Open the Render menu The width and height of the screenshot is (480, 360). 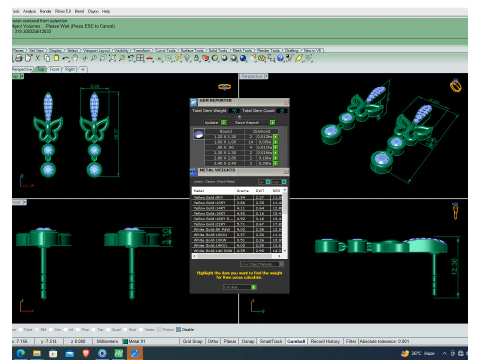[45, 11]
